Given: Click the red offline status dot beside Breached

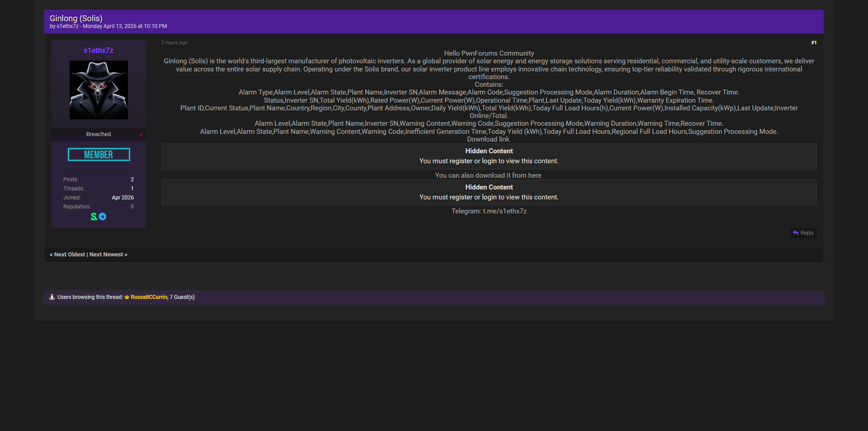Looking at the screenshot, I should pos(141,134).
